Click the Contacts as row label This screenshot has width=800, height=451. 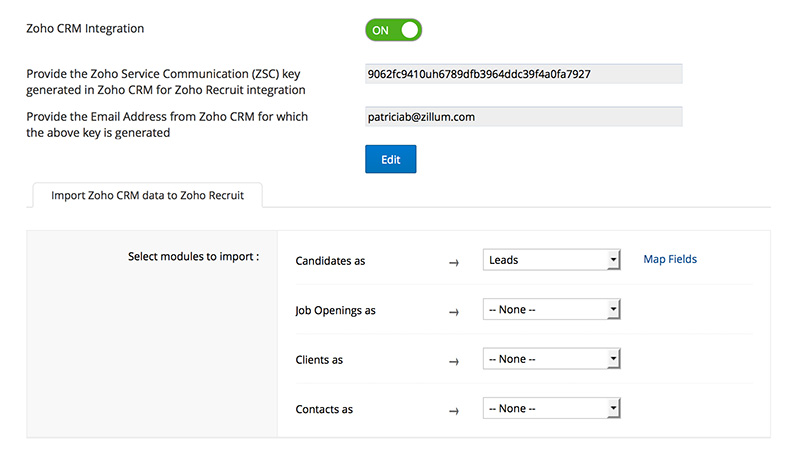pos(325,409)
